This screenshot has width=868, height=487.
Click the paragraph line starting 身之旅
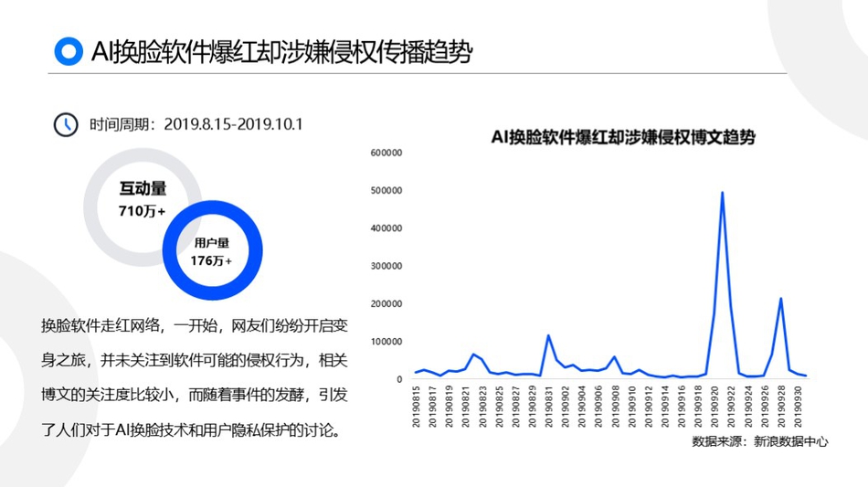click(195, 360)
